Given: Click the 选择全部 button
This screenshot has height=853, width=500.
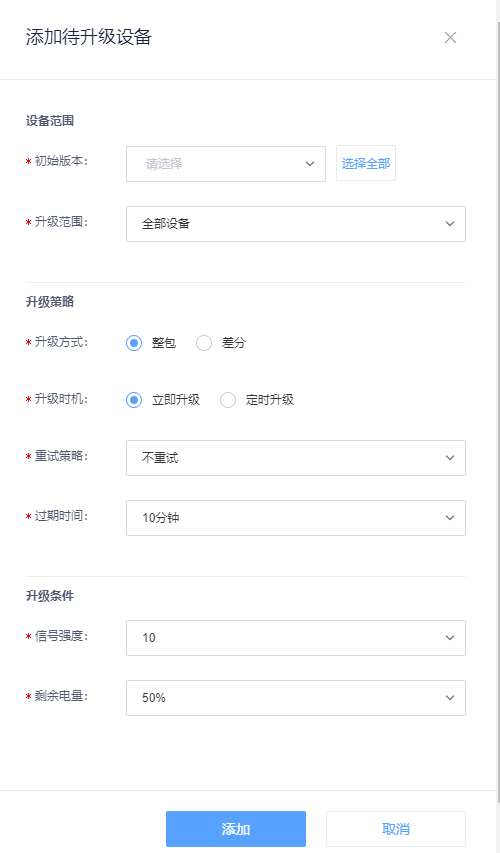Looking at the screenshot, I should coord(366,163).
